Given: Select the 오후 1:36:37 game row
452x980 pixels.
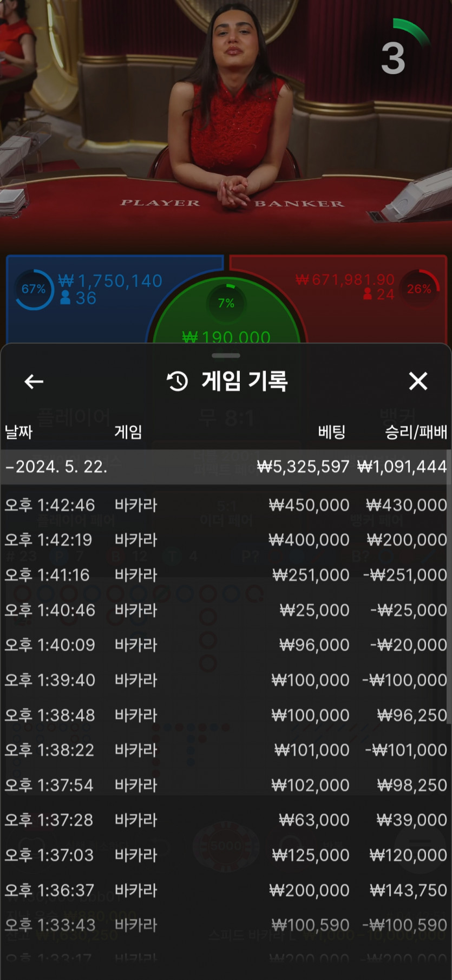Looking at the screenshot, I should [x=226, y=890].
